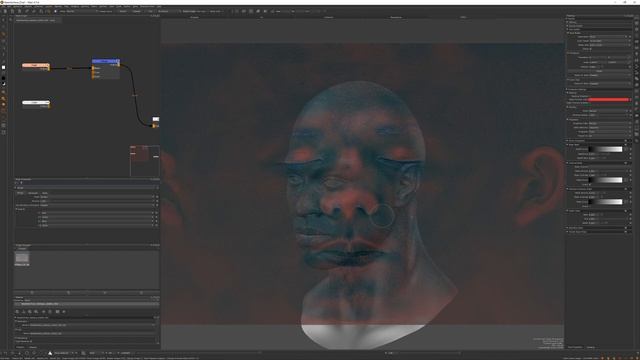Collapse the section holding the middle gradient bar

click(x=567, y=163)
